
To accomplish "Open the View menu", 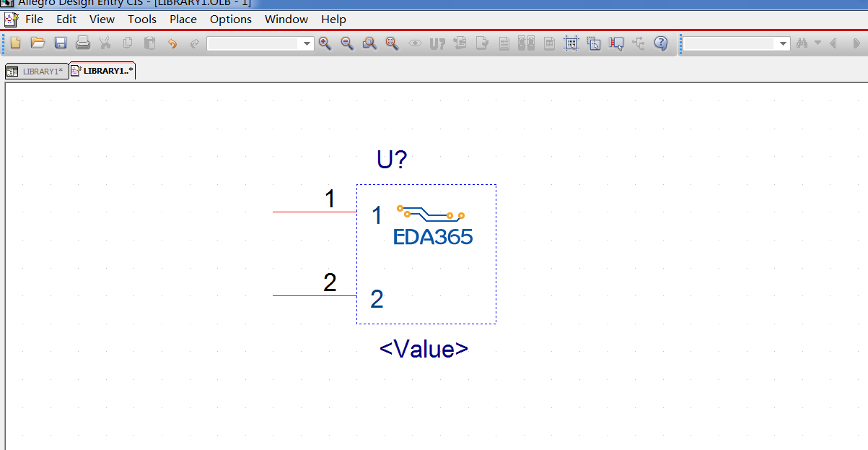I will coord(102,20).
